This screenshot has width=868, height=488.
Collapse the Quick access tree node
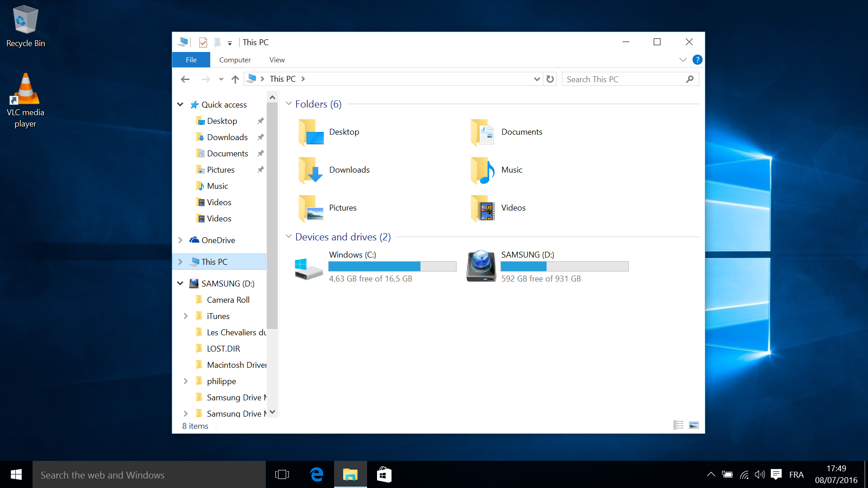tap(180, 104)
